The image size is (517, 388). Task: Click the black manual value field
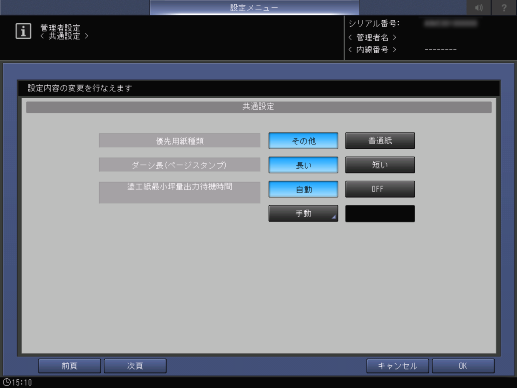(x=380, y=213)
